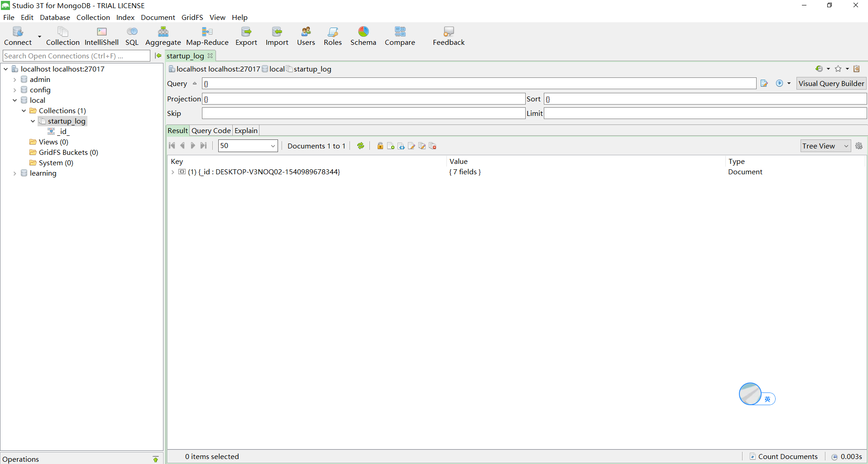Collapse the Query bar arrow
The image size is (868, 464).
pos(195,83)
